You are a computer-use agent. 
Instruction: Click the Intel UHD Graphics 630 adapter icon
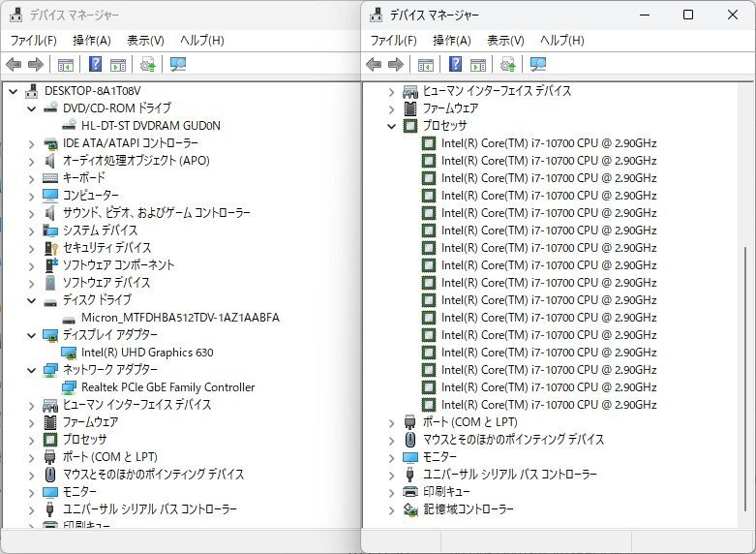(69, 353)
